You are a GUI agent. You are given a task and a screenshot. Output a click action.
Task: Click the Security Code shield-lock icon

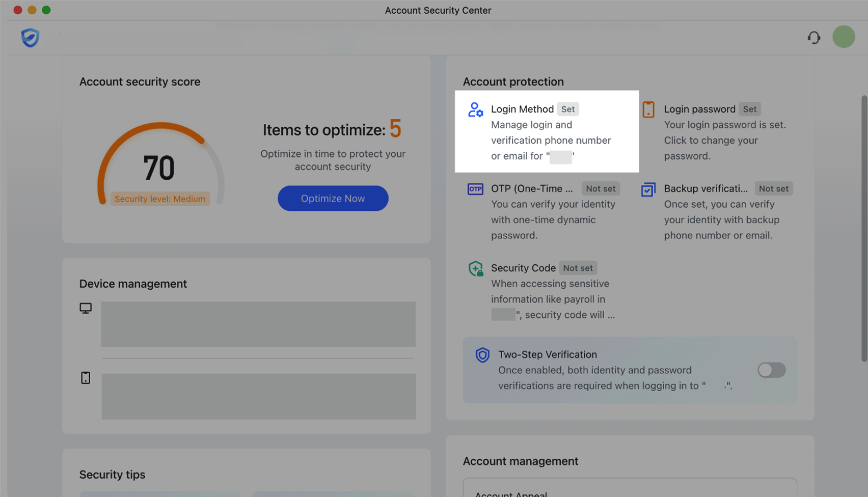(475, 268)
